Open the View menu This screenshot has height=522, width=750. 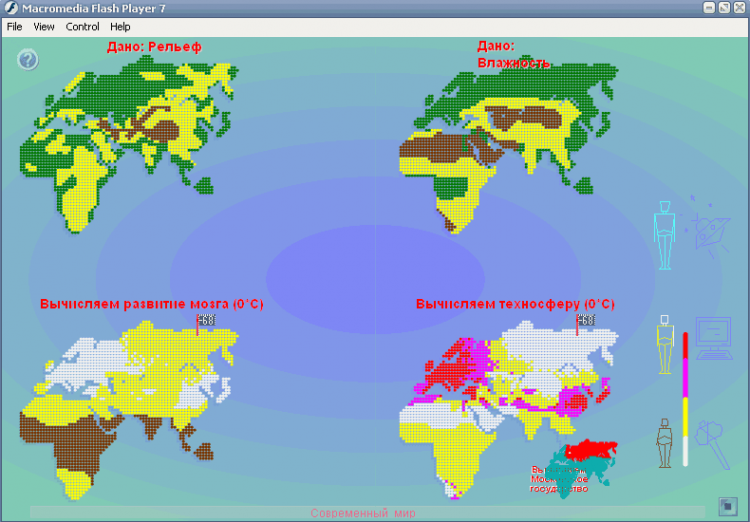tap(44, 27)
